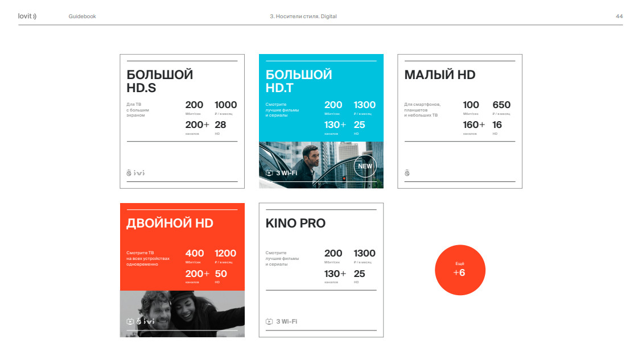Click speed 200 in KINO PRO card
This screenshot has width=642, height=364.
pyautogui.click(x=334, y=254)
